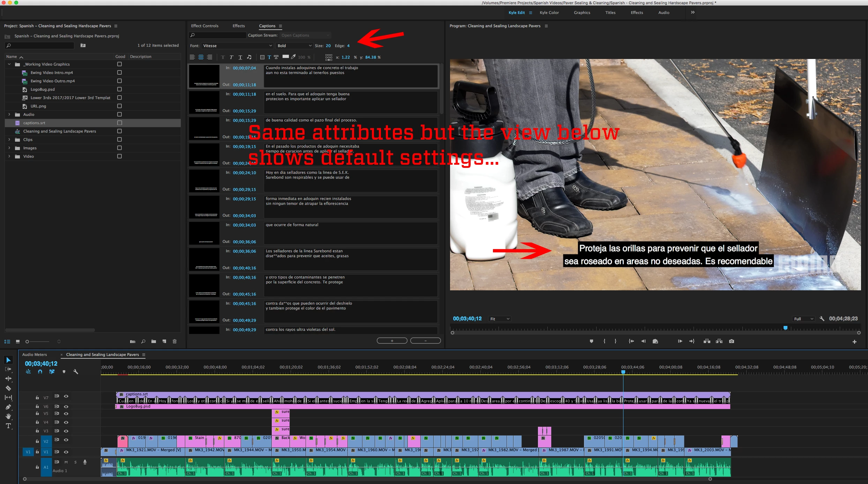Expand the Clips bin

pos(9,140)
